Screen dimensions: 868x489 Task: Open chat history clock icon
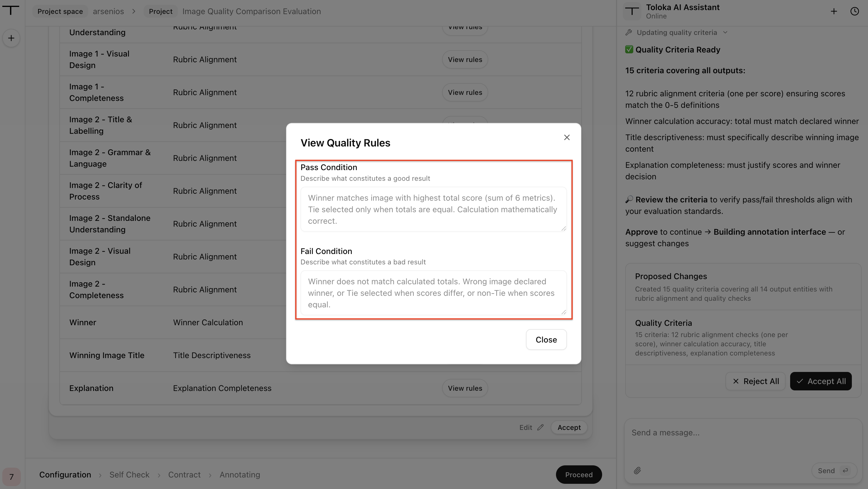coord(854,12)
